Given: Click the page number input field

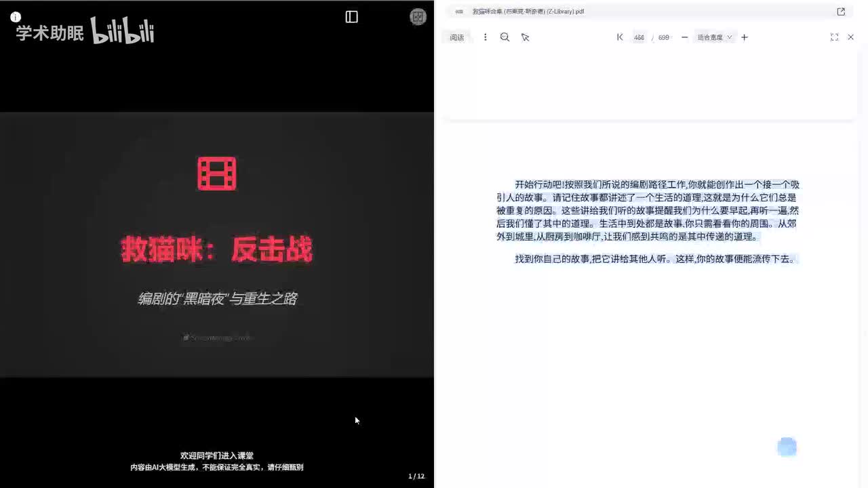Looking at the screenshot, I should (639, 37).
